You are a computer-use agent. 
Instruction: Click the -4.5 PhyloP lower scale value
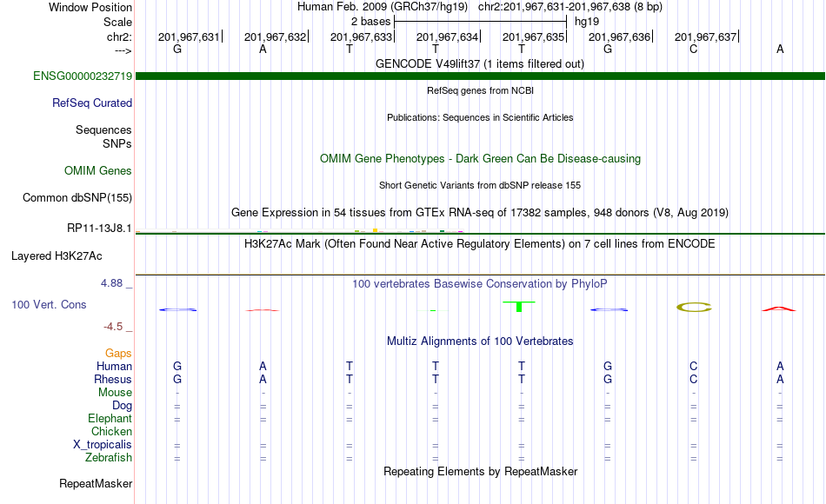(113, 327)
